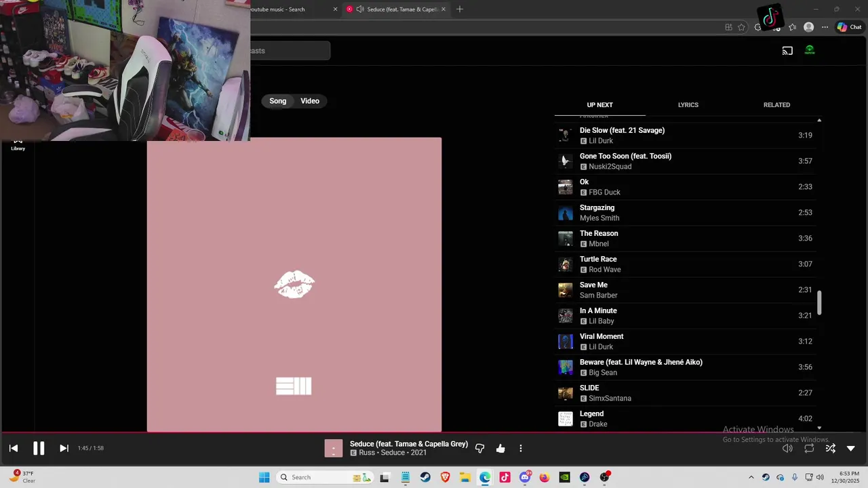Select SLIDE by SimxSantana

pos(686,393)
